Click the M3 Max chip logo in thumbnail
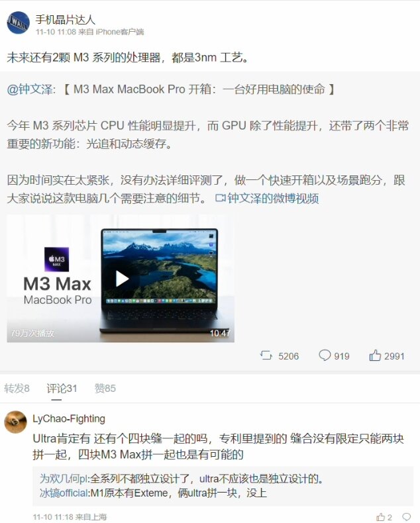The width and height of the screenshot is (420, 523). pos(57,259)
